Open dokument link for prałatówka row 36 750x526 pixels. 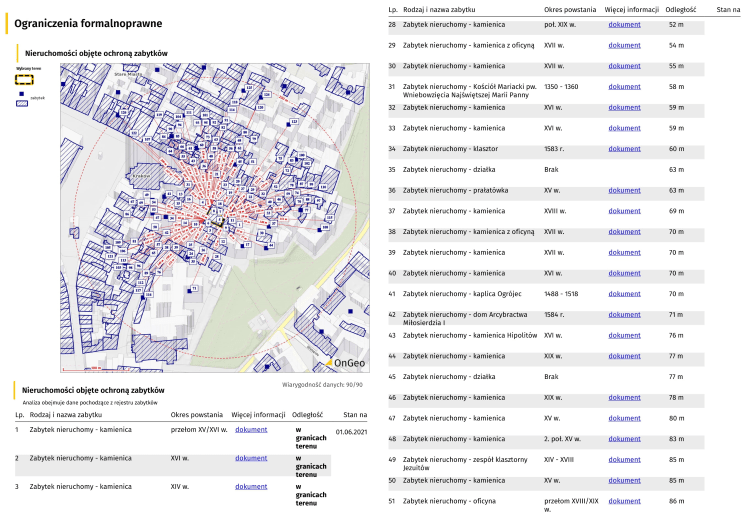pyautogui.click(x=624, y=190)
